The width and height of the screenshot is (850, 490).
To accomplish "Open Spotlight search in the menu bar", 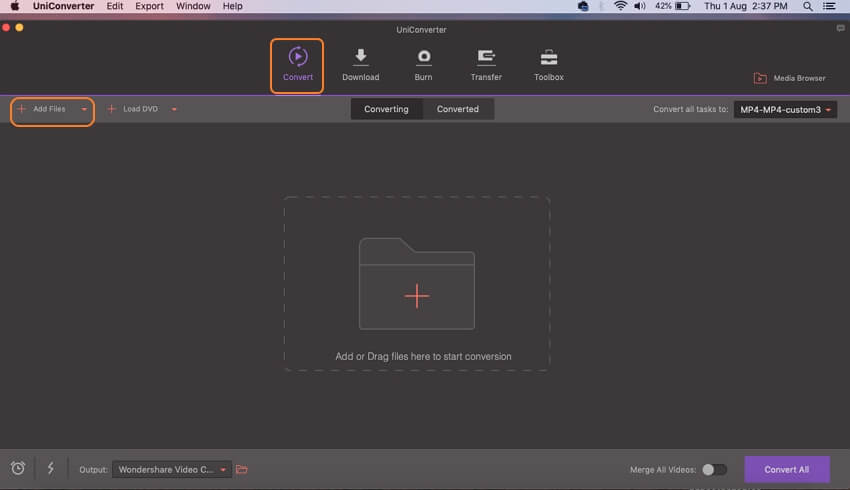I will [x=808, y=7].
